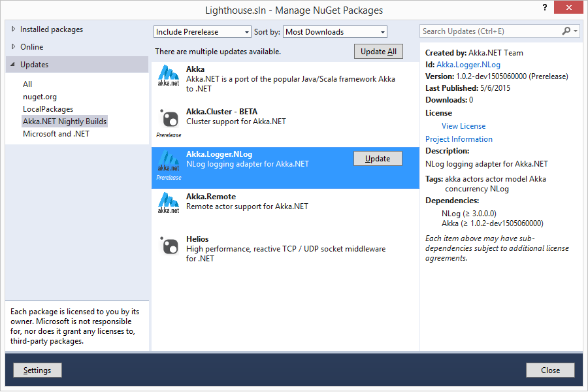
Task: Click the Akka.Logger.NLog package icon
Action: click(x=169, y=161)
